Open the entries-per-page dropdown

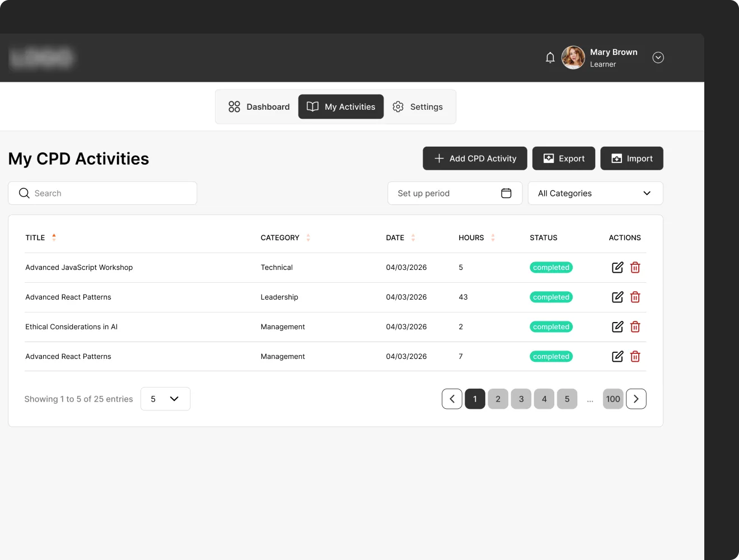coord(165,399)
